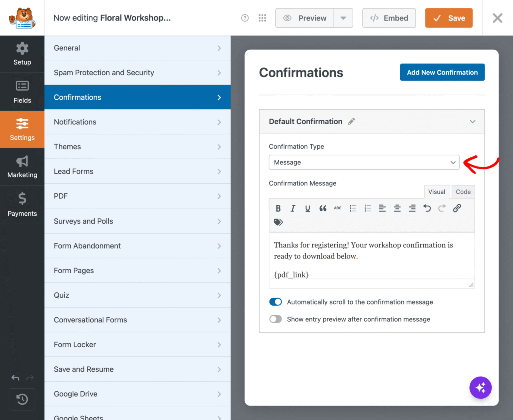The height and width of the screenshot is (420, 513).
Task: Open the help question mark icon
Action: (245, 18)
